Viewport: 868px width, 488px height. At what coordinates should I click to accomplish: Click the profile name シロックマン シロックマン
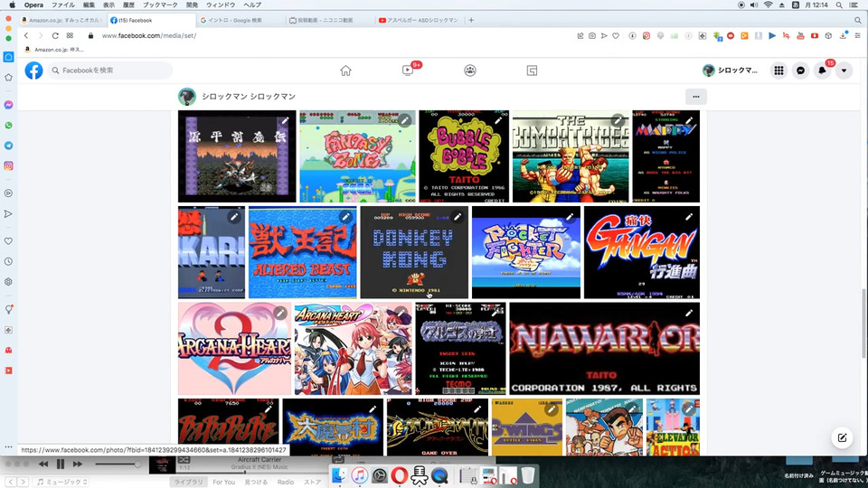(249, 97)
